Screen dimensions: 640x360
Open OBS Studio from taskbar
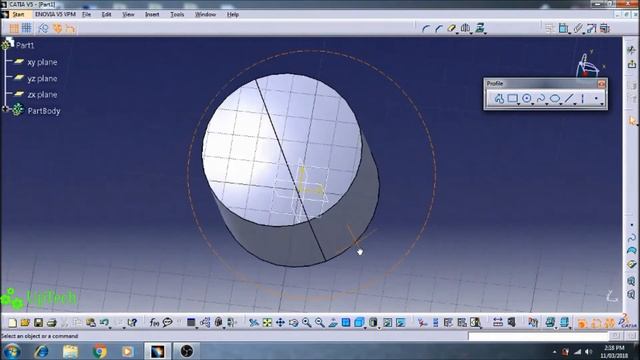187,351
